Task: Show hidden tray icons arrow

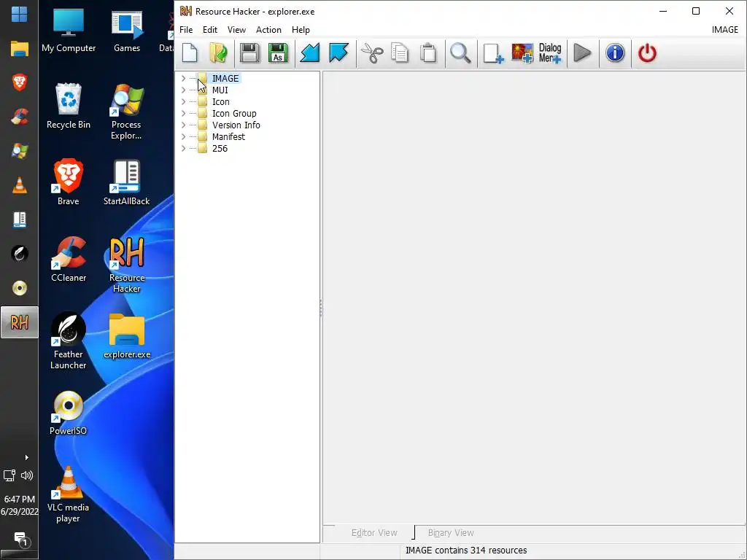Action: [27, 458]
